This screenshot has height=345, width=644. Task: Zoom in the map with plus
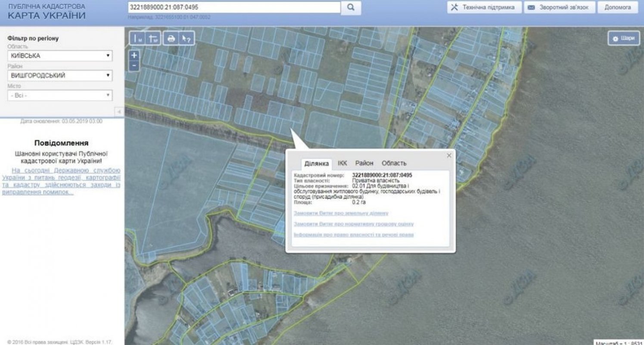[134, 55]
